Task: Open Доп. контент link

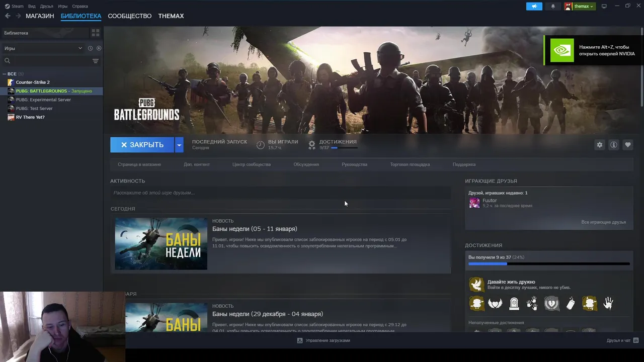Action: [x=197, y=164]
